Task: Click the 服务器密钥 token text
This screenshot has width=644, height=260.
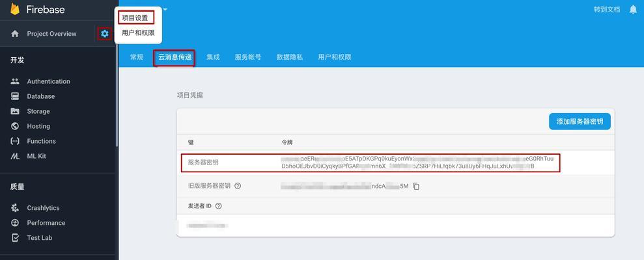Action: click(417, 162)
